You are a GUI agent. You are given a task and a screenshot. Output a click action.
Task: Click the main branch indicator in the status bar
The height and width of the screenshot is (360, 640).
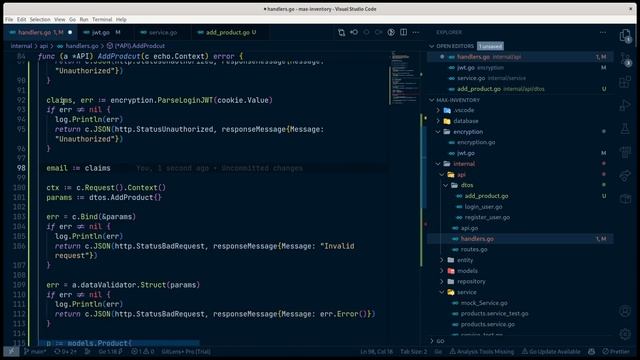coord(35,351)
